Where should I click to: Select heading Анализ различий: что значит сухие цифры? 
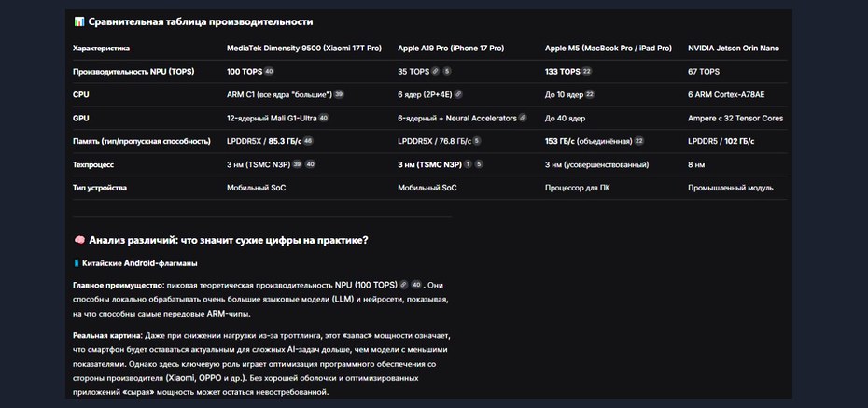tap(229, 240)
